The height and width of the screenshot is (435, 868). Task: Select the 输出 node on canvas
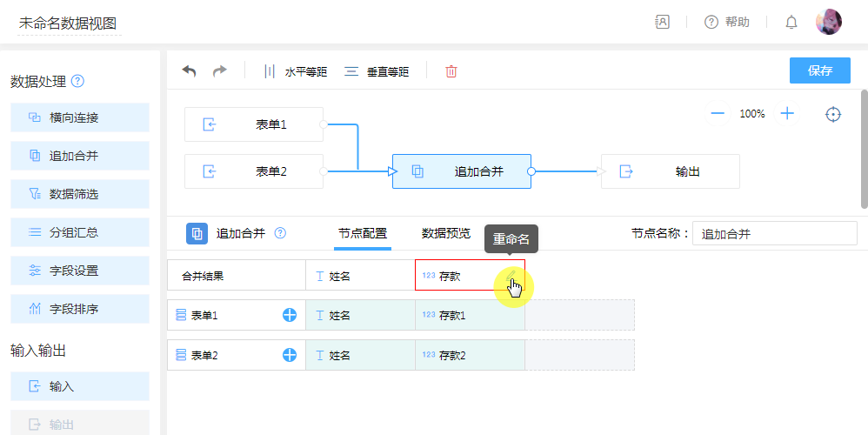coord(670,171)
